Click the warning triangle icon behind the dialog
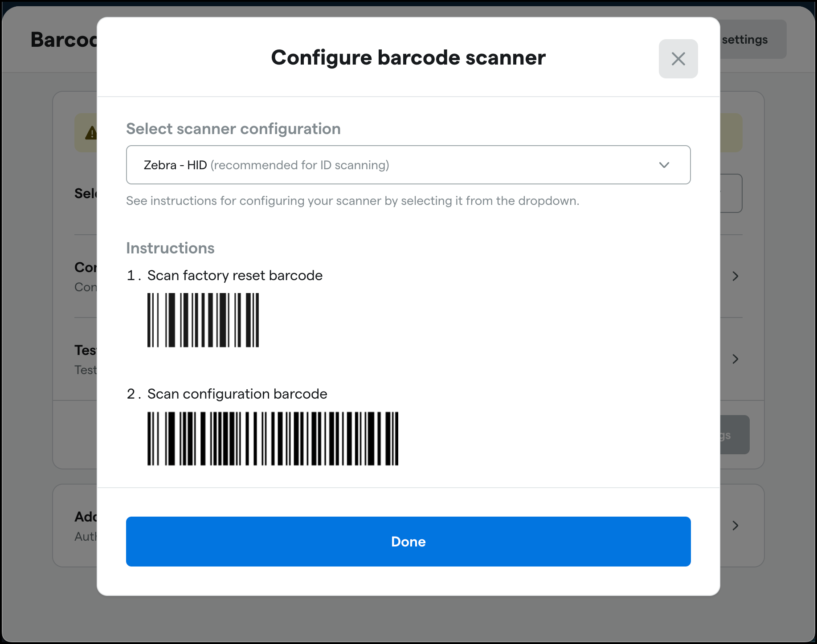Viewport: 817px width, 644px height. [91, 132]
